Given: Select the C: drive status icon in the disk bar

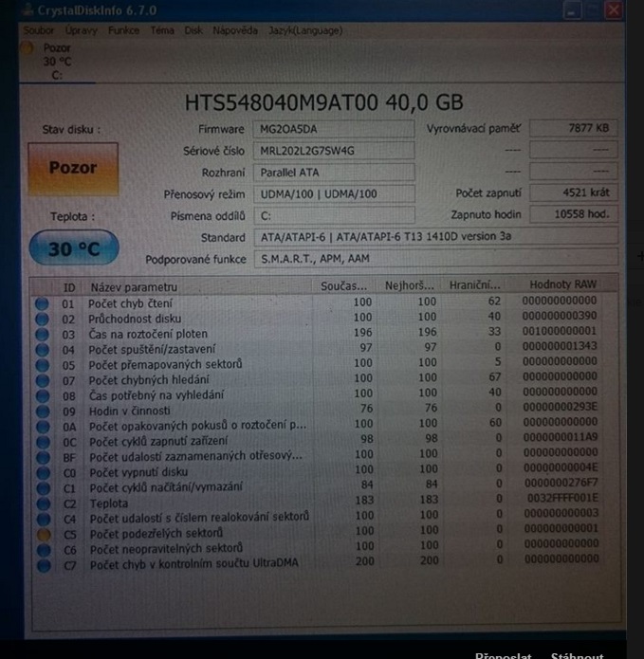Looking at the screenshot, I should coord(27,48).
